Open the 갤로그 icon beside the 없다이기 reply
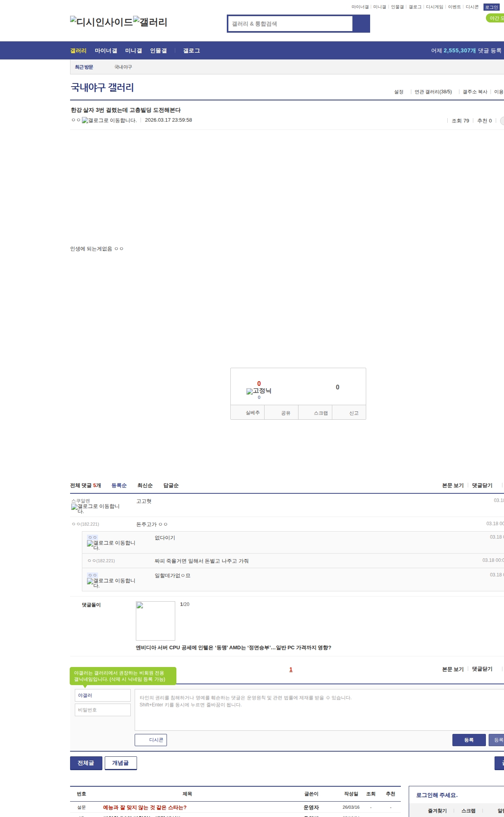Image resolution: width=504 pixels, height=817 pixels. (x=111, y=545)
